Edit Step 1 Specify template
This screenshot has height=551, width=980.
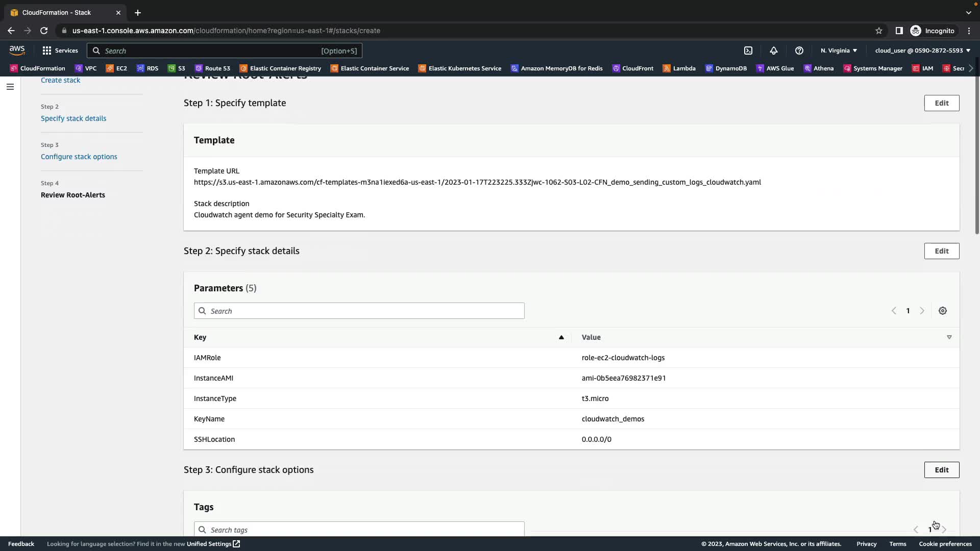click(941, 103)
